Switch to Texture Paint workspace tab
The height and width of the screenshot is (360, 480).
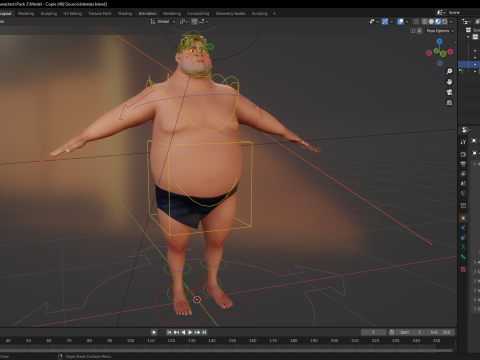pyautogui.click(x=100, y=13)
